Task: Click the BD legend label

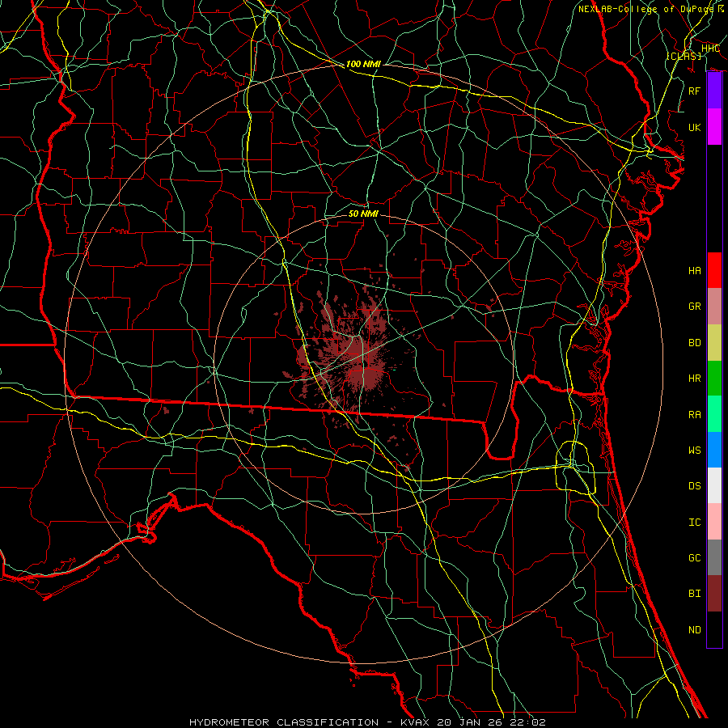Action: 695,343
